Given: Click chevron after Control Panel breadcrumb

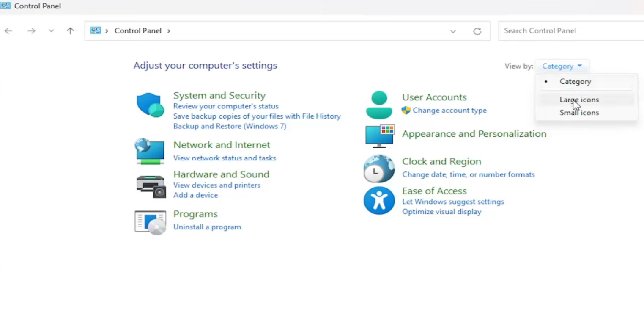Looking at the screenshot, I should 169,31.
